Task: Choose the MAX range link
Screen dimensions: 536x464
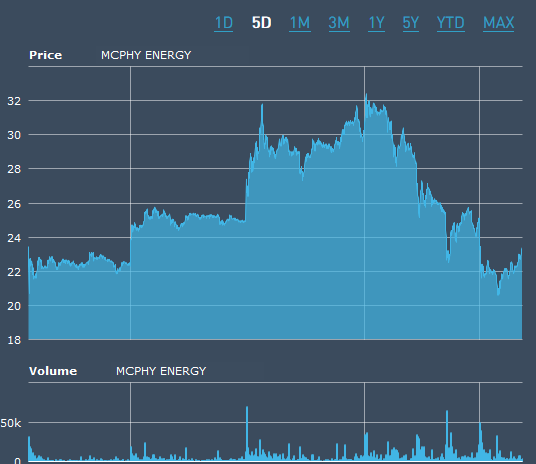Action: (498, 23)
